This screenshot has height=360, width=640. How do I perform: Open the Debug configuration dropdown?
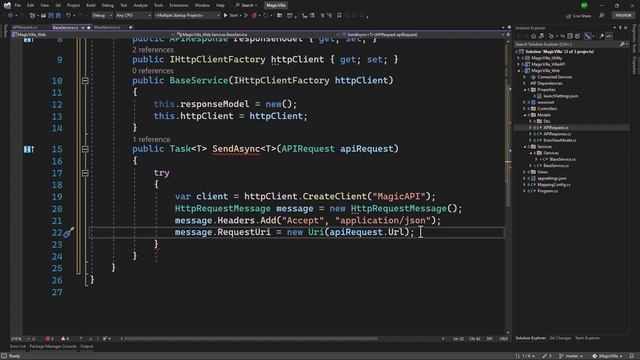[x=102, y=16]
